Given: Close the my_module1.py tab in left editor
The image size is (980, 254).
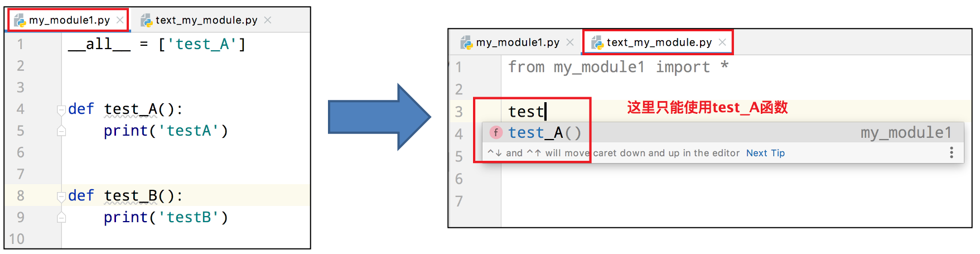Looking at the screenshot, I should click(x=120, y=20).
